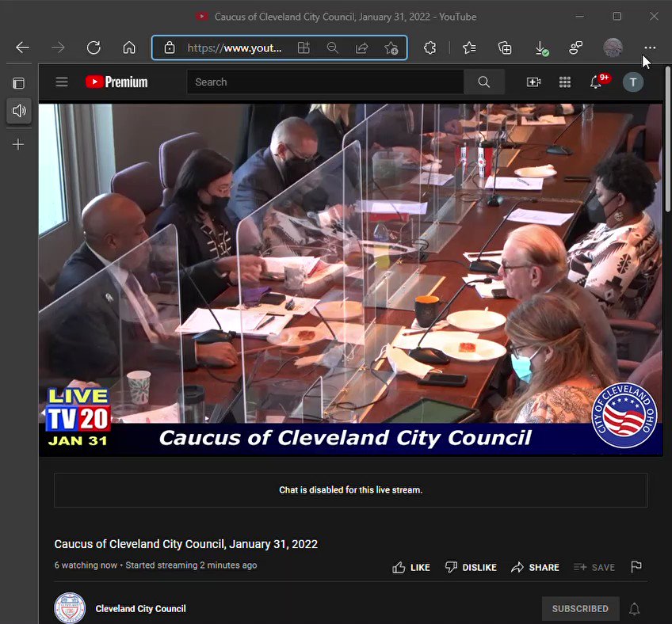Go back to the previous page

coord(22,48)
